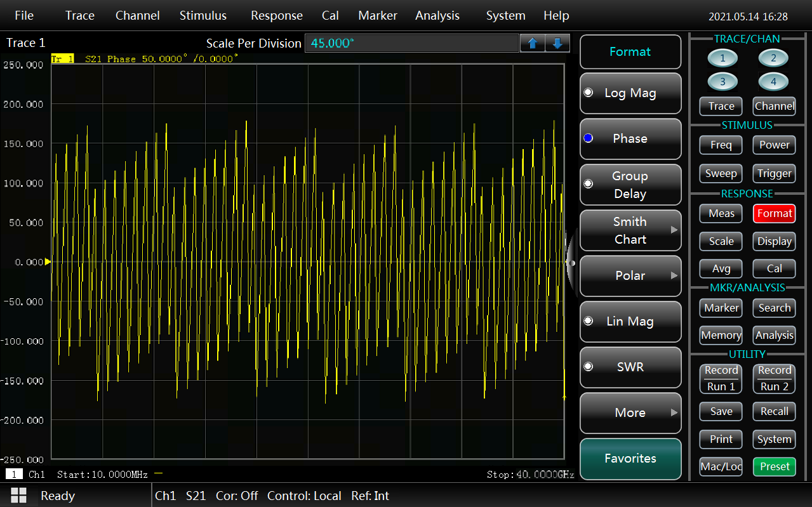Screen dimensions: 812x507
Task: Click the Sweep button
Action: click(x=721, y=173)
